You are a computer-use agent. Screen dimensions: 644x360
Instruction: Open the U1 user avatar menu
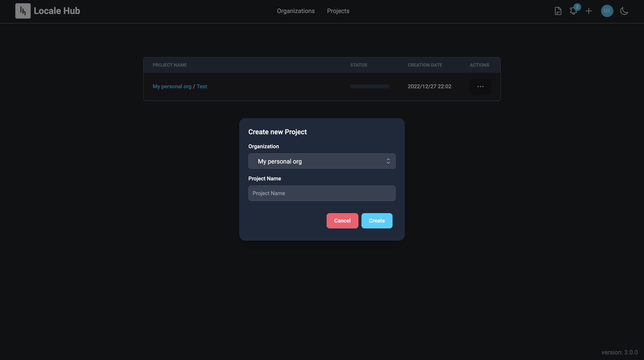coord(607,11)
